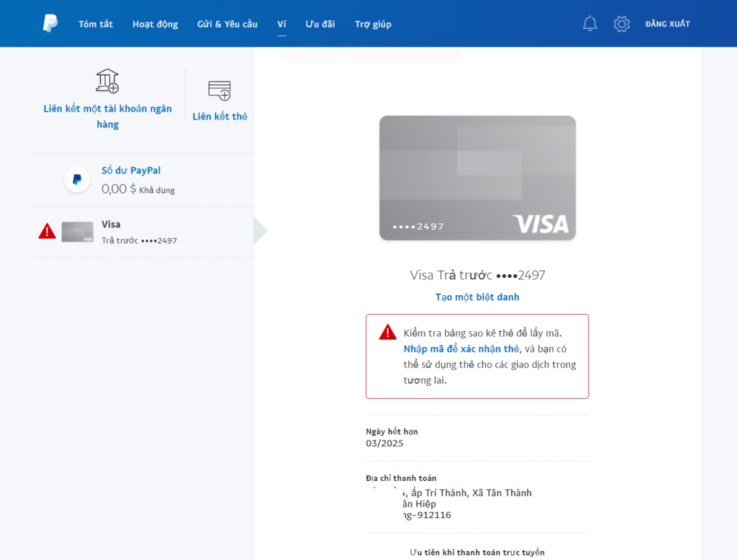Open the Tóm tắt menu tab
This screenshot has width=737, height=560.
(96, 24)
